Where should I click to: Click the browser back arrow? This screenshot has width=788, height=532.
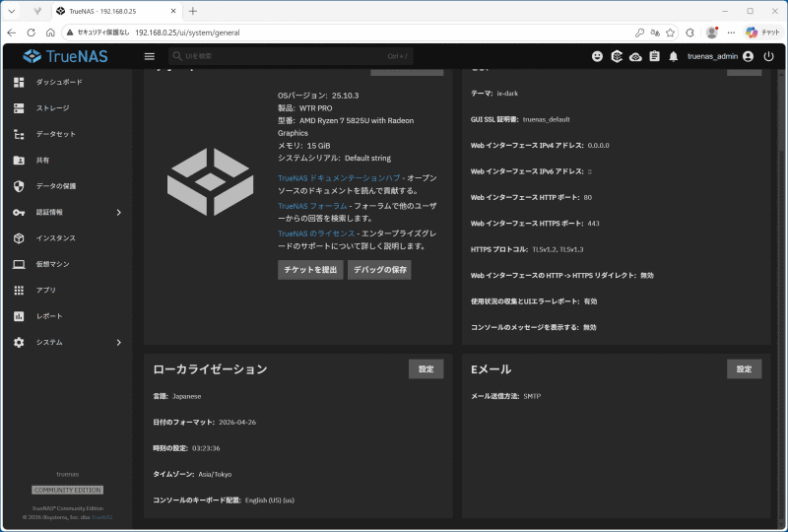(12, 33)
